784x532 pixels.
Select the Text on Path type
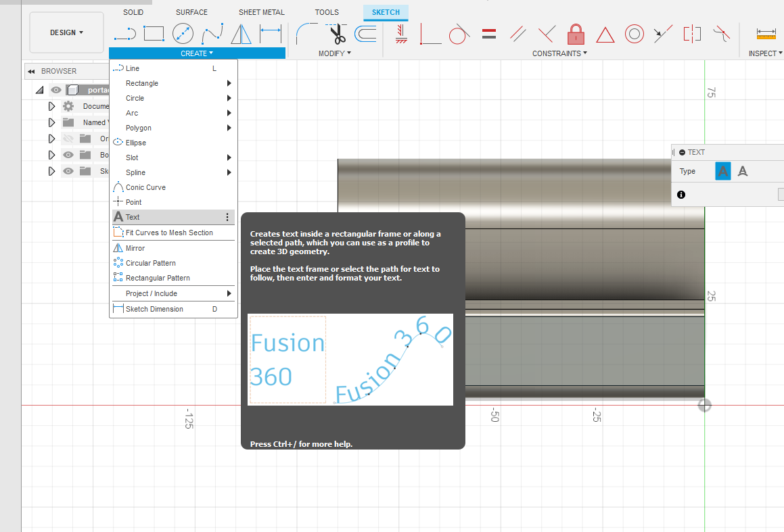(742, 172)
